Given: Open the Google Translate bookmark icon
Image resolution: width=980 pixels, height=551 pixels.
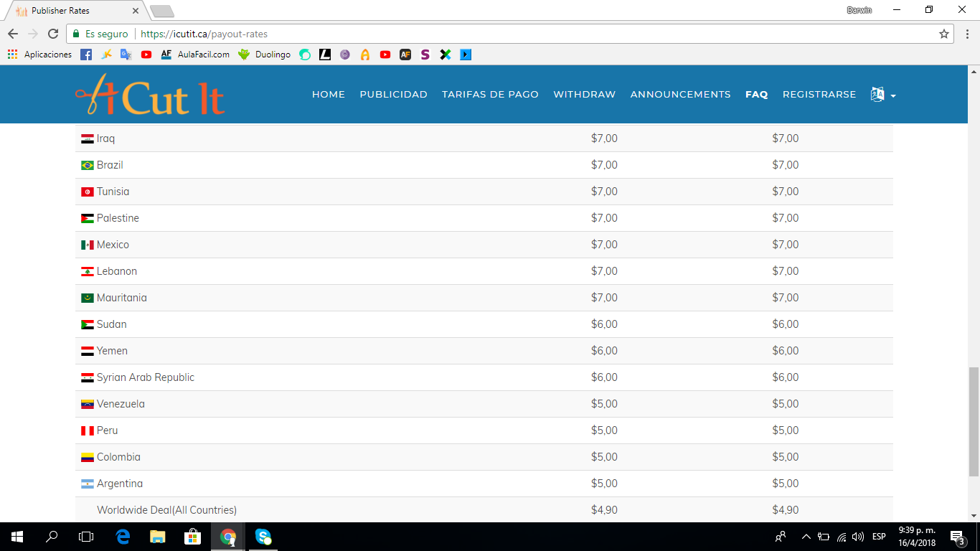Looking at the screenshot, I should (126, 54).
